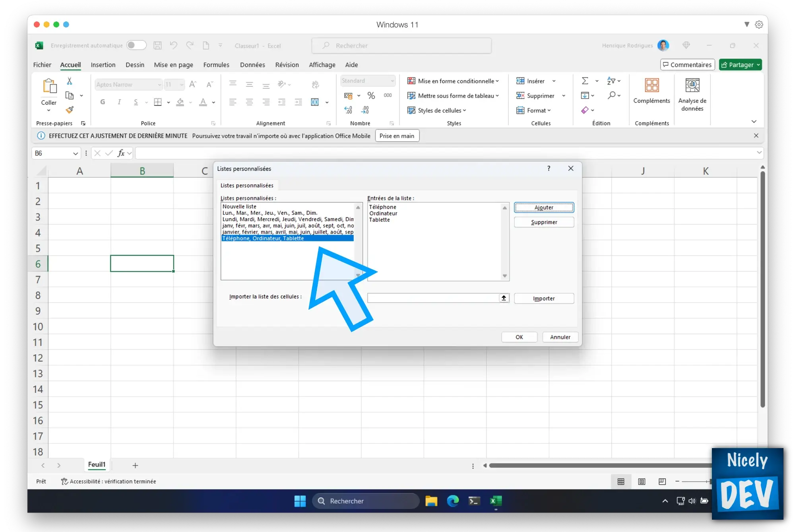Click the find and select magnifier icon
795x532 pixels.
pyautogui.click(x=612, y=95)
